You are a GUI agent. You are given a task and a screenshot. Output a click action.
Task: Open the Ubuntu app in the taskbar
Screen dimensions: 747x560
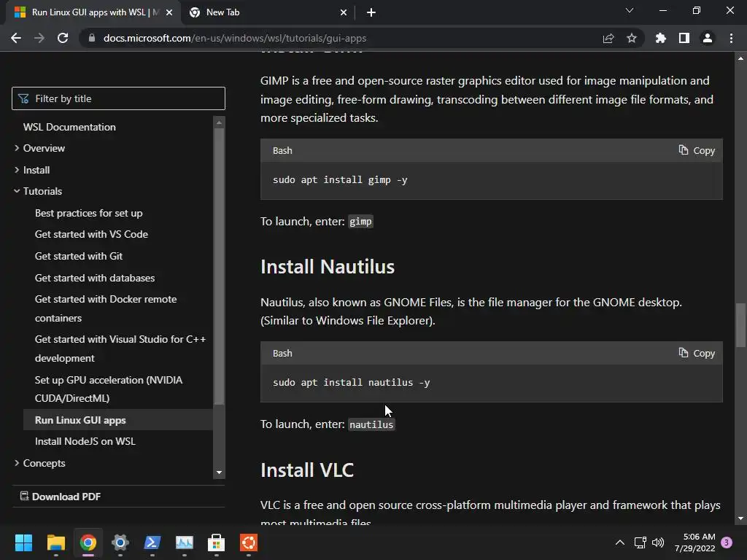pos(249,542)
